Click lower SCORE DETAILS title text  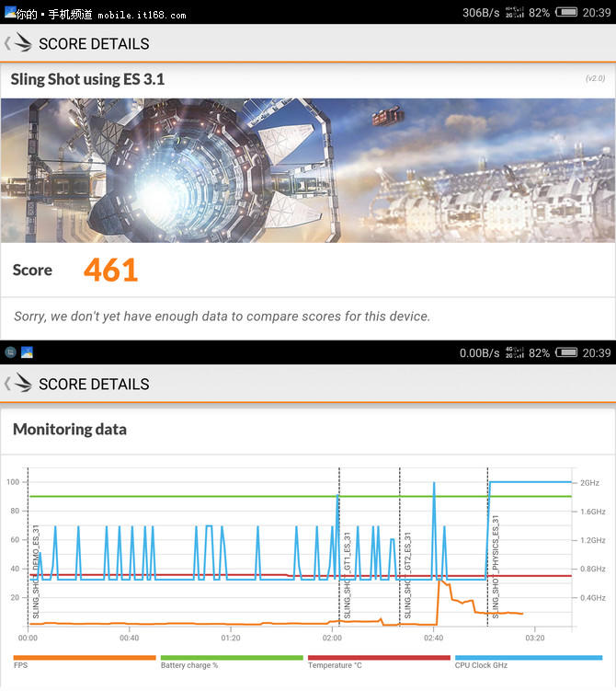(x=94, y=385)
